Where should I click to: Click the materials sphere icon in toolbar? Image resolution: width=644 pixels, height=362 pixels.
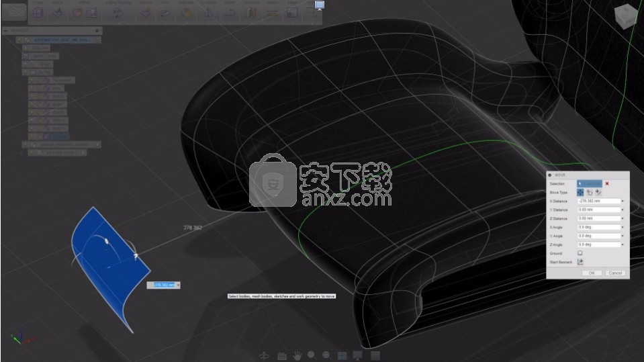186,13
